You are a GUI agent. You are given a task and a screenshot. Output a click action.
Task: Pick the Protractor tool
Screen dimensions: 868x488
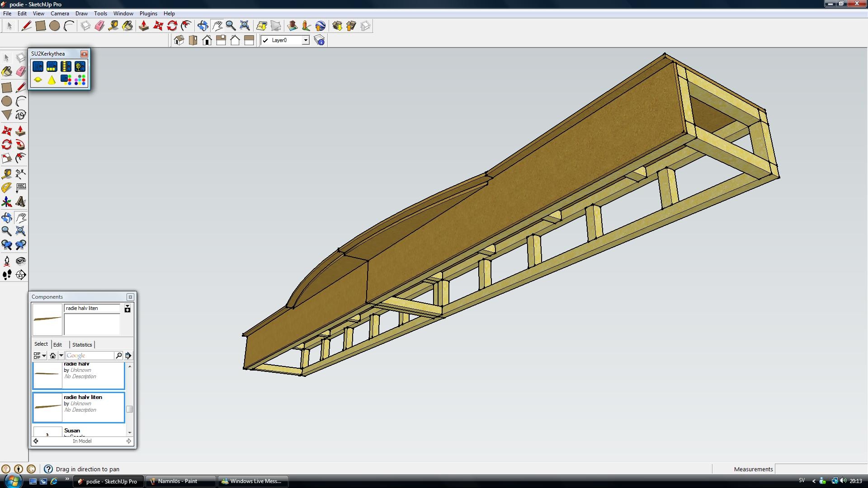click(7, 188)
